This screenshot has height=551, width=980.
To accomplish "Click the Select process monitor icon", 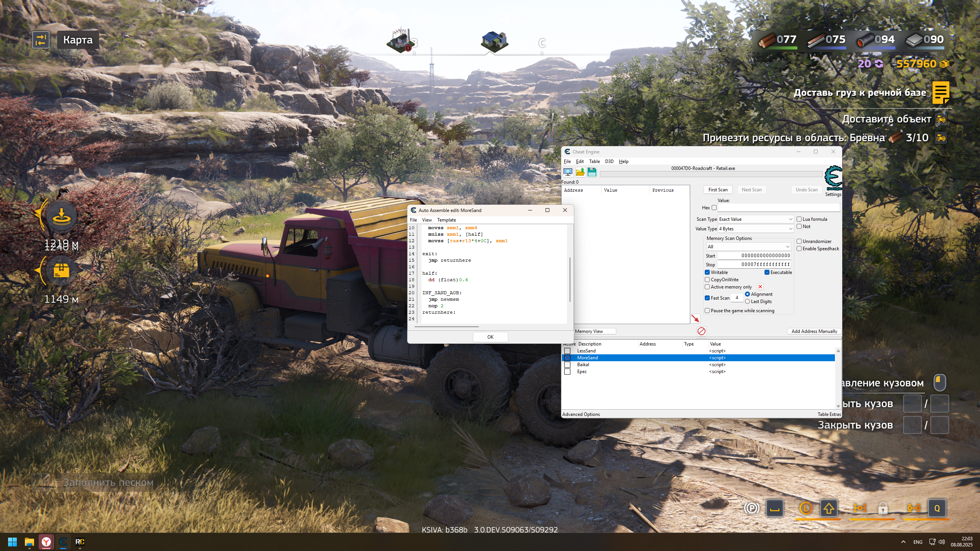I will (x=568, y=172).
